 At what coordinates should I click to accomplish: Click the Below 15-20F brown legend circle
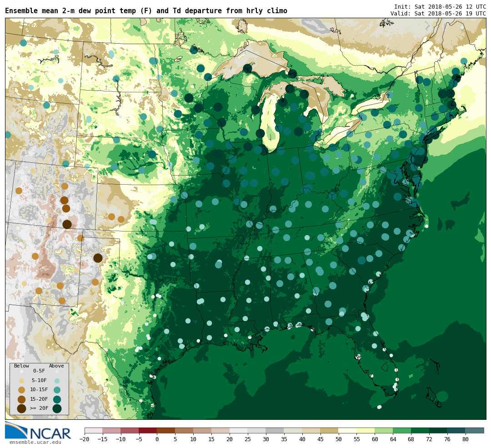pos(22,399)
